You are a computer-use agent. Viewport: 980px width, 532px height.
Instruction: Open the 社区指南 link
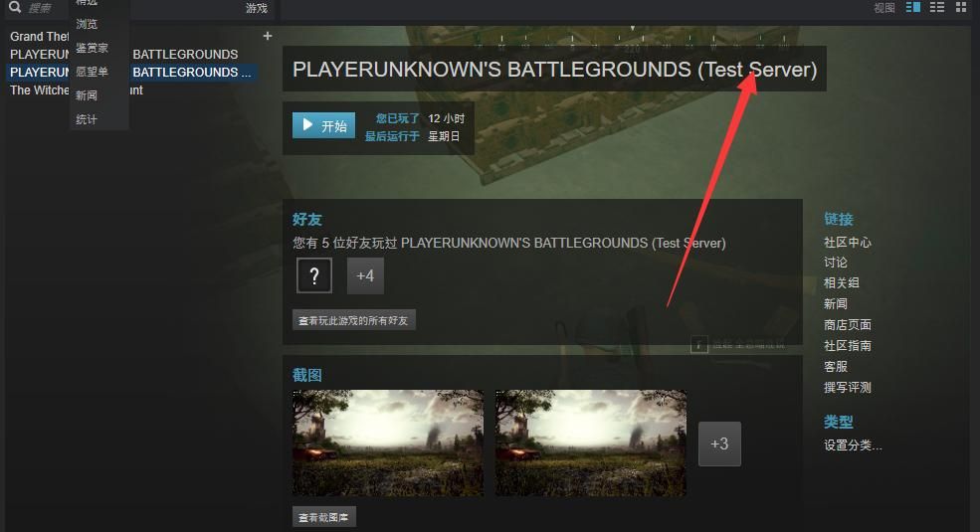tap(848, 345)
